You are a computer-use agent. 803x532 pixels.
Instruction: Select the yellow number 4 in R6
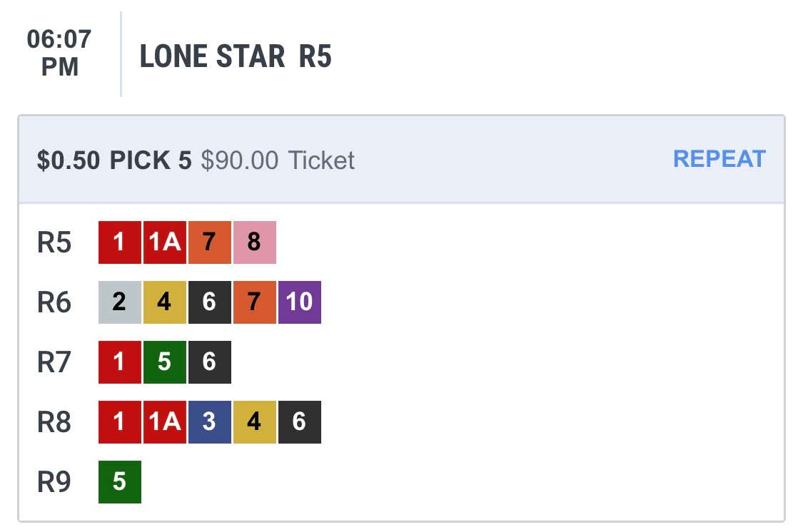point(165,302)
